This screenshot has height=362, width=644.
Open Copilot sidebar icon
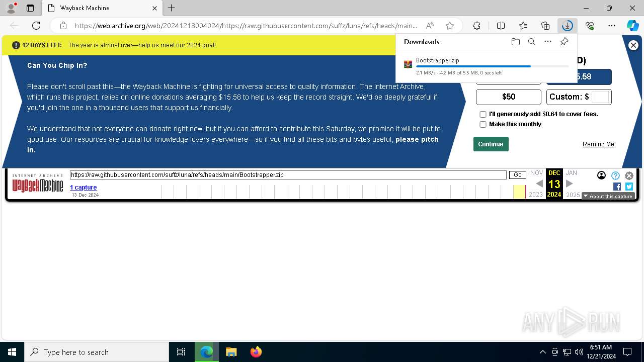[x=632, y=26]
